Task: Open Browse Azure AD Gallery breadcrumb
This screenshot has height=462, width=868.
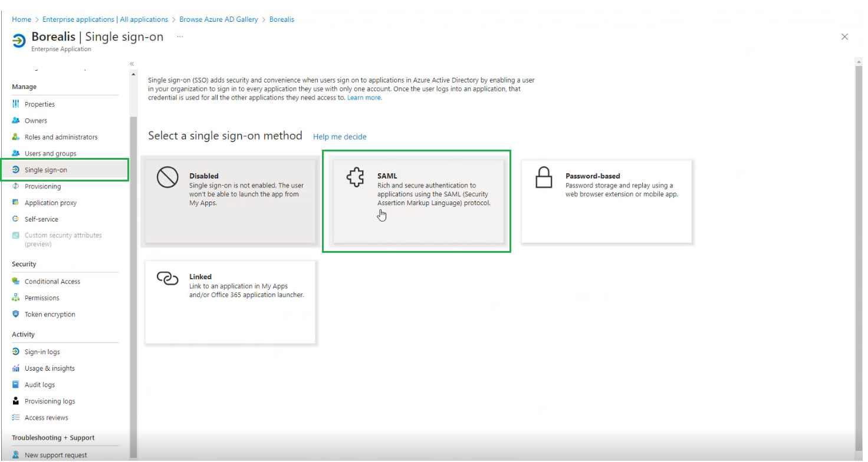Action: (x=219, y=19)
